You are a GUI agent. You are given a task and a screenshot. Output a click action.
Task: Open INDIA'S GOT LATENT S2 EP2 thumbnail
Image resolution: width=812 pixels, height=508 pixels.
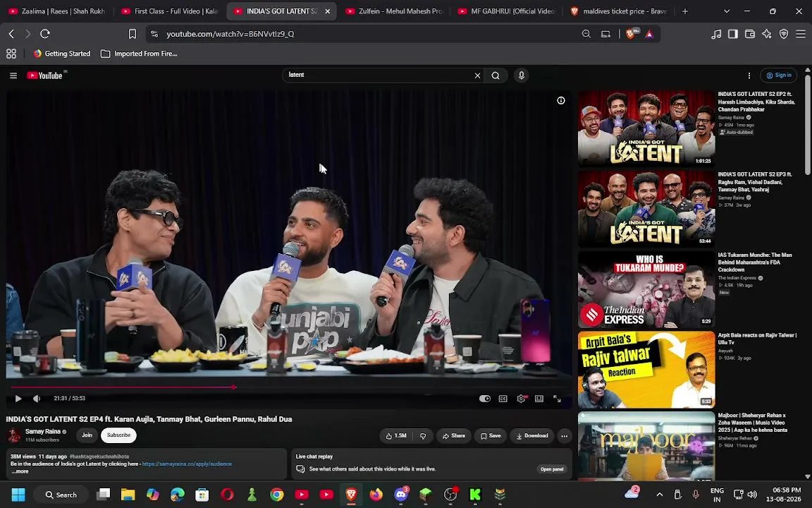tap(646, 128)
